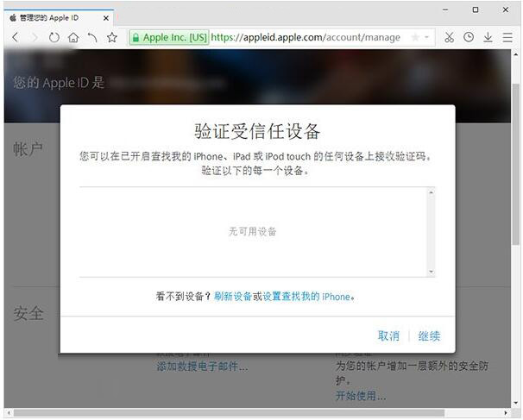The width and height of the screenshot is (523, 420).
Task: Click the browser forward arrow
Action: [35, 37]
